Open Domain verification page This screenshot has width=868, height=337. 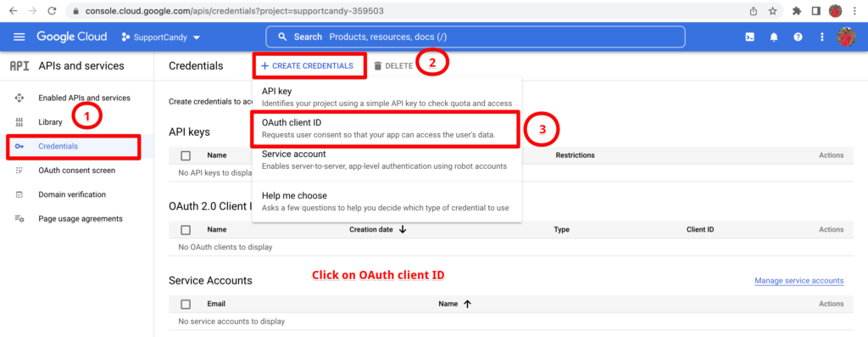click(x=72, y=194)
